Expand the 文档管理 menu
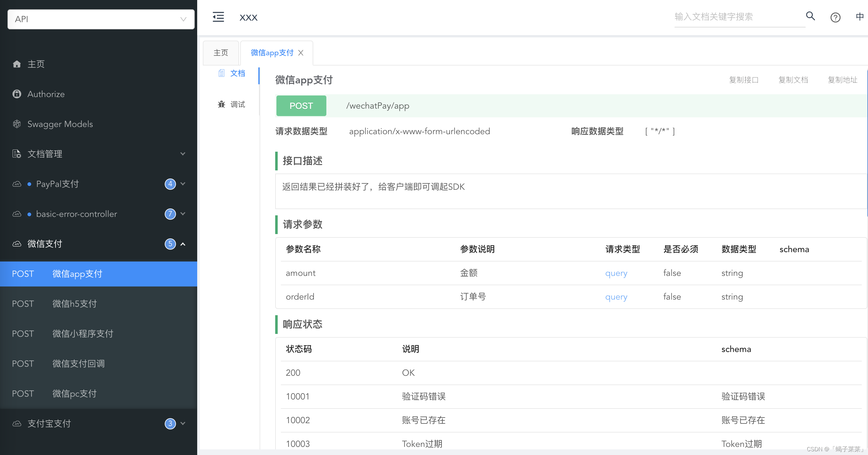Screen dimensions: 868x455 tap(183, 154)
